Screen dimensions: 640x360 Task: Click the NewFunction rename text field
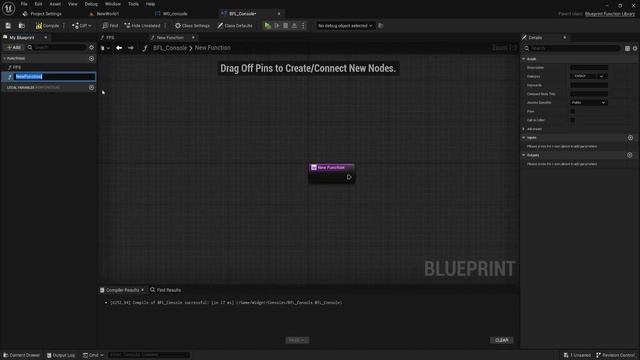click(x=55, y=76)
